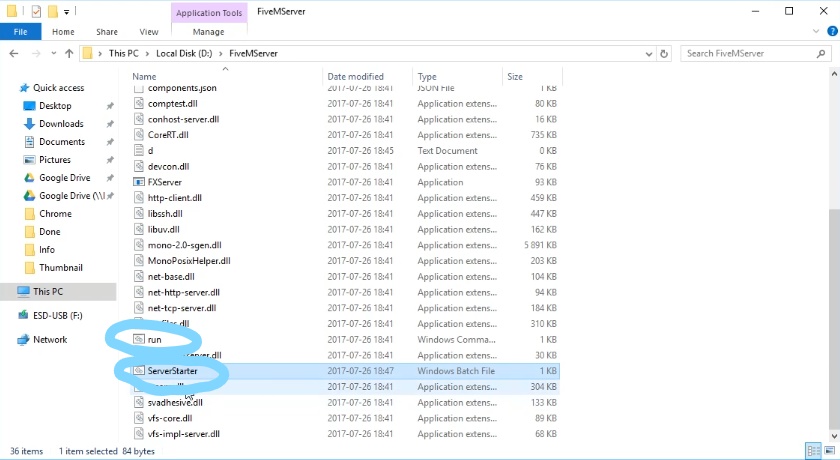Select the run command file icon
Image resolution: width=840 pixels, height=460 pixels.
pyautogui.click(x=139, y=340)
